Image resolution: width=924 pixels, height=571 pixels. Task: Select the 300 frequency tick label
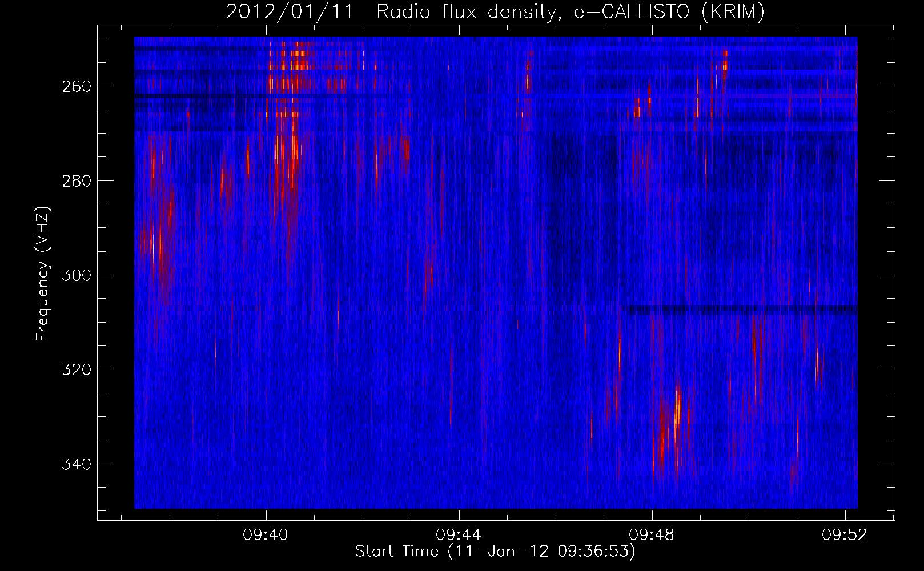(77, 275)
